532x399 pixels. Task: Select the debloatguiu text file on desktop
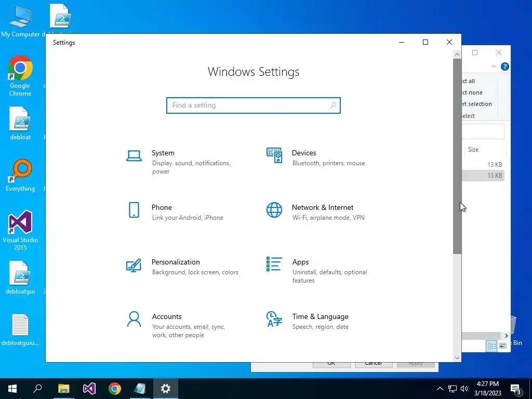pos(20,330)
